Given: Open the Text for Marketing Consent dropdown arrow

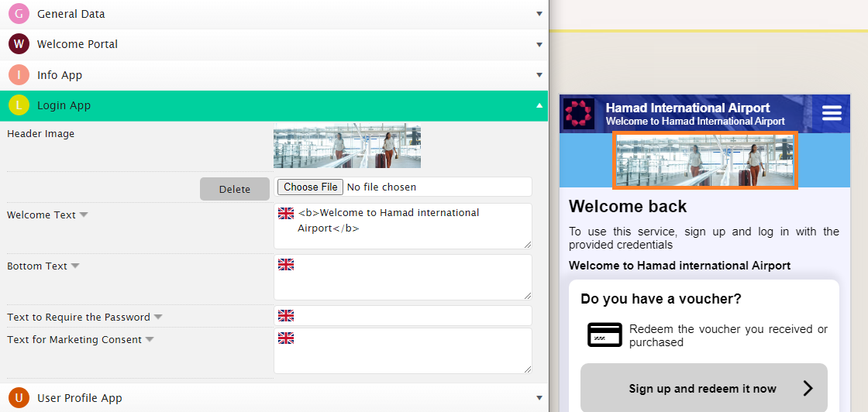Looking at the screenshot, I should pos(150,339).
